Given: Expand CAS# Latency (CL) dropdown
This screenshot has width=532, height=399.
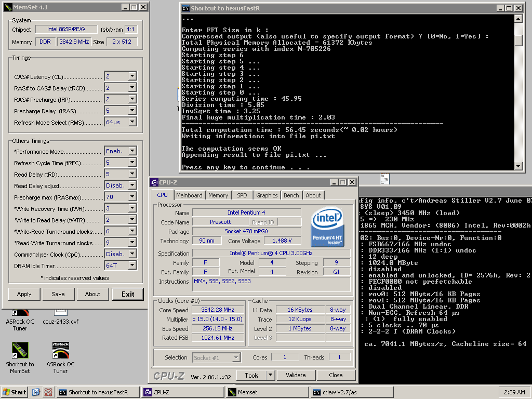Looking at the screenshot, I should (132, 76).
